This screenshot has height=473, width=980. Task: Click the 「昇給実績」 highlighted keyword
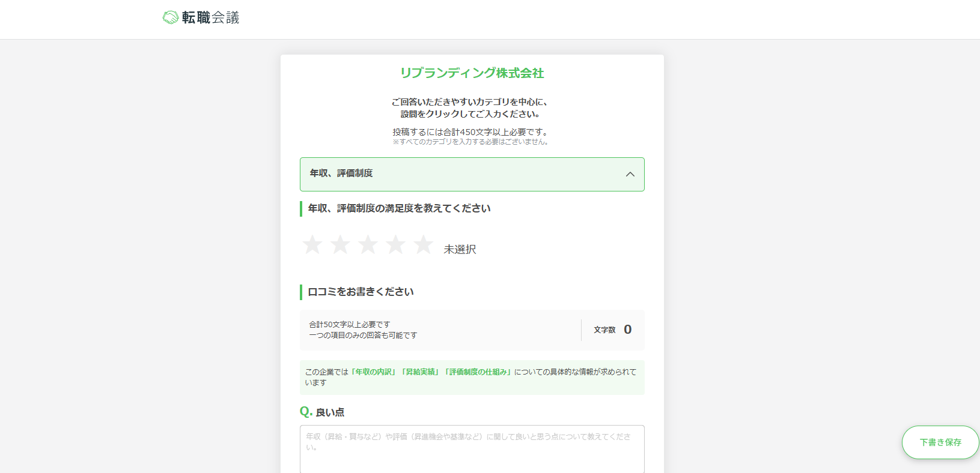(x=421, y=372)
